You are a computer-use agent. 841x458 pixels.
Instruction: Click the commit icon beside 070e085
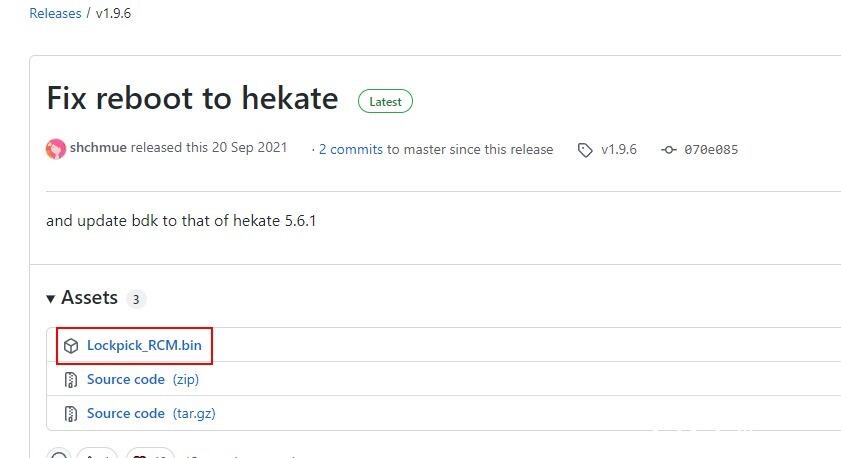point(669,150)
